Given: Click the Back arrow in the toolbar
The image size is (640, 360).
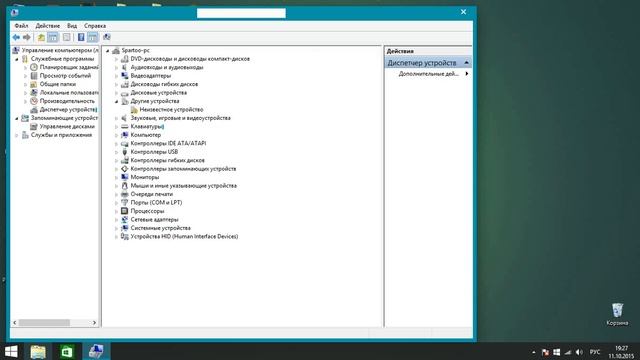Looking at the screenshot, I should [16, 38].
